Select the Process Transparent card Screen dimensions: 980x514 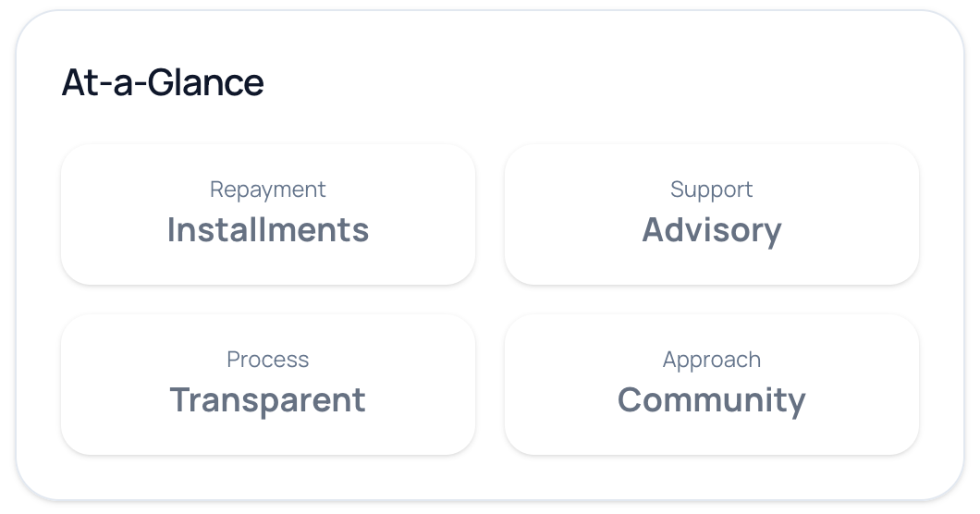click(x=268, y=384)
